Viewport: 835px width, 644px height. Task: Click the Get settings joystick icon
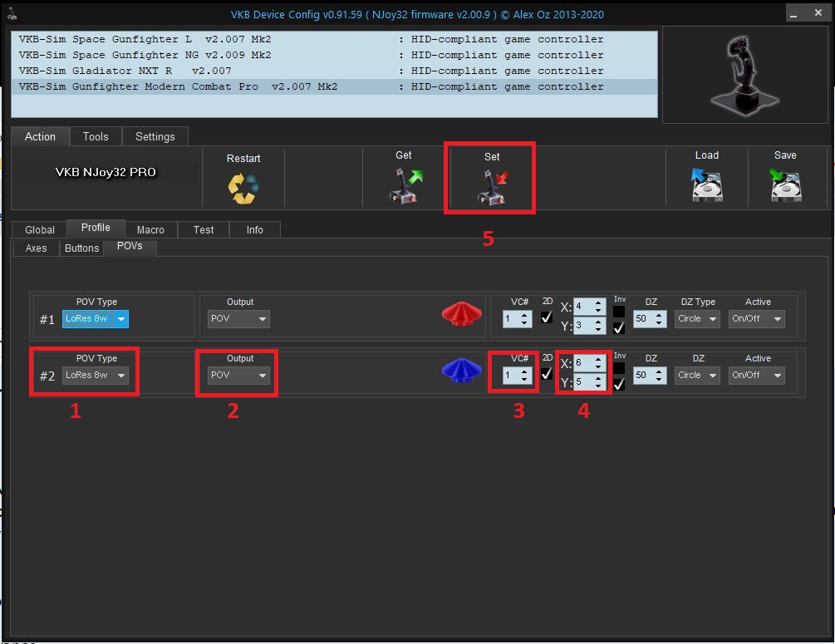point(405,185)
